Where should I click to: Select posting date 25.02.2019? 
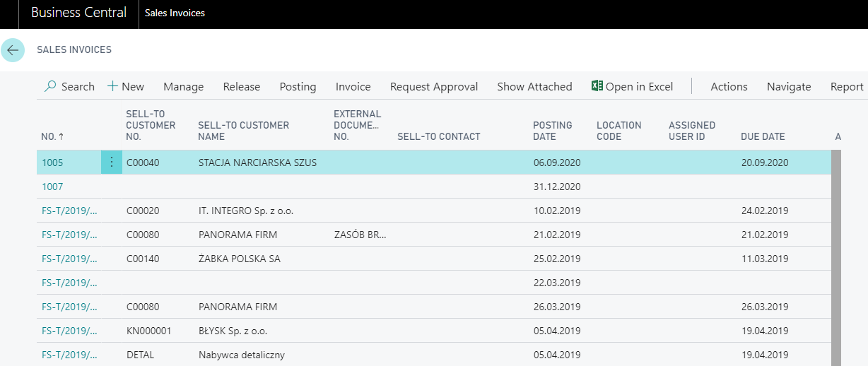point(557,259)
